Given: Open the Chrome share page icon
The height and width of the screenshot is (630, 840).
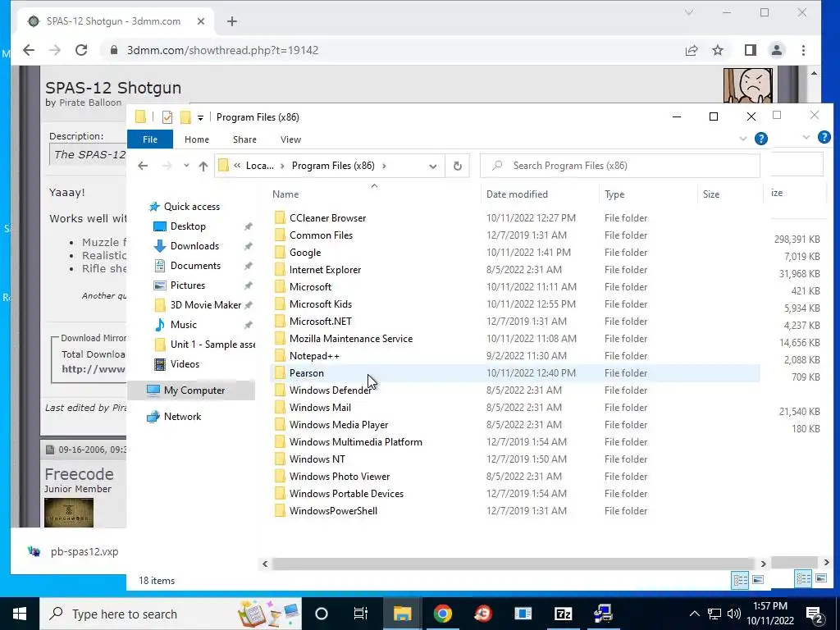Looking at the screenshot, I should tap(692, 50).
